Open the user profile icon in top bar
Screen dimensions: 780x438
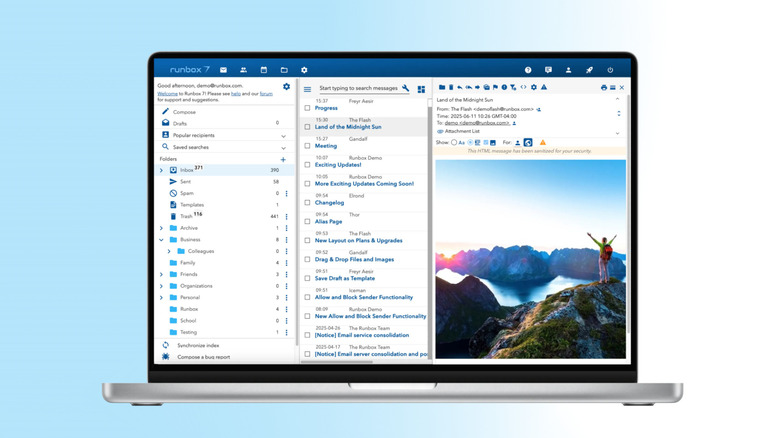click(569, 70)
